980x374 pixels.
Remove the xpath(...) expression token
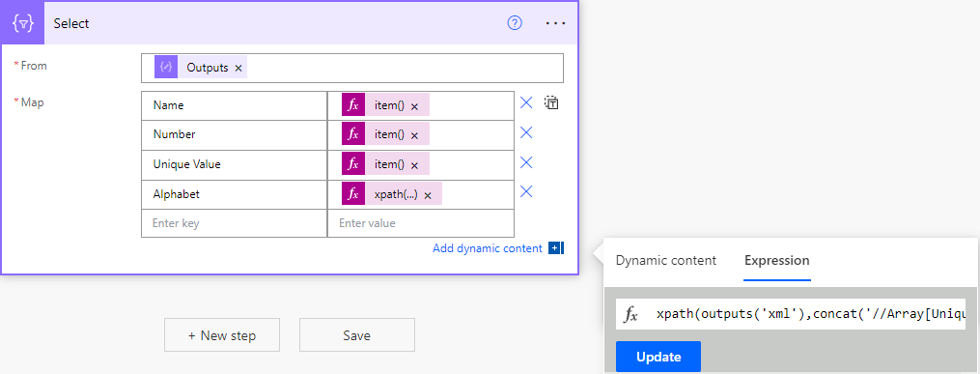pyautogui.click(x=428, y=195)
